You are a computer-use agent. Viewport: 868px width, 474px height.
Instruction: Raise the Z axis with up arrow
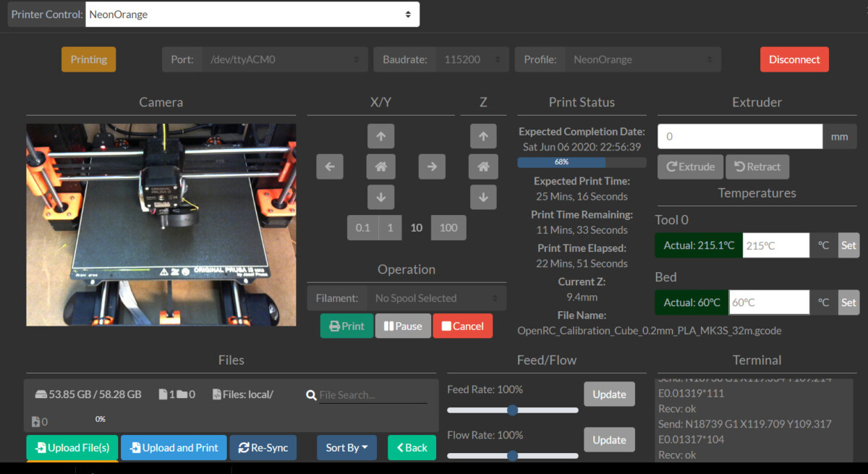483,135
